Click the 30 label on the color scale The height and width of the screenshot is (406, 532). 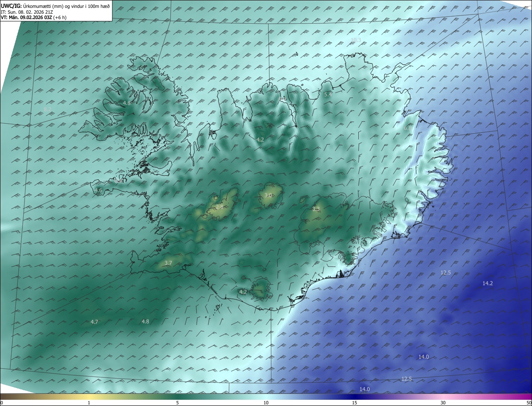click(x=443, y=403)
